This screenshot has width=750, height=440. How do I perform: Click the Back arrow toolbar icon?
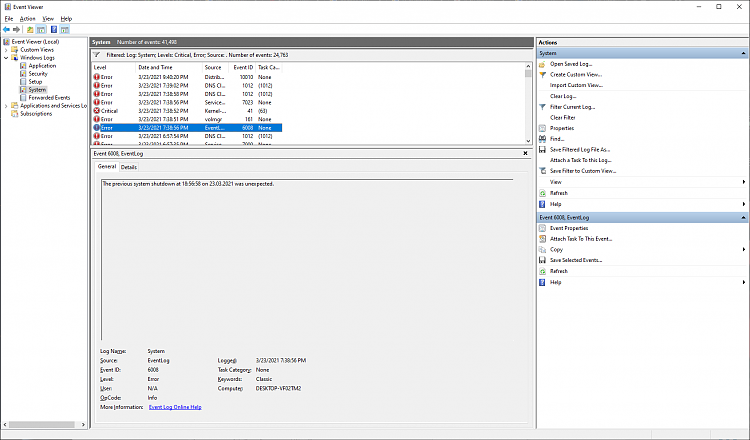click(x=6, y=30)
